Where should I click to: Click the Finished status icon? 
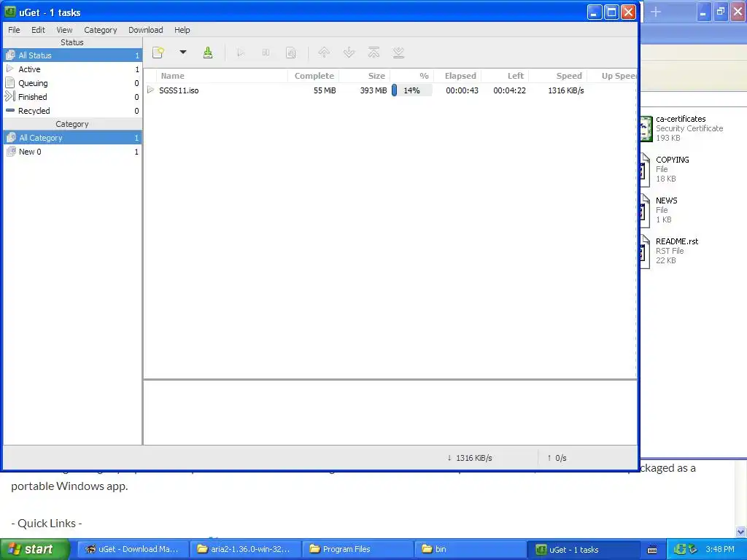tap(10, 96)
